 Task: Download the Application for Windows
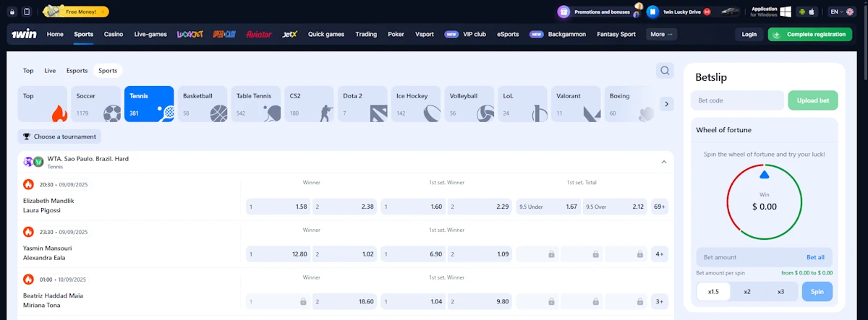770,12
